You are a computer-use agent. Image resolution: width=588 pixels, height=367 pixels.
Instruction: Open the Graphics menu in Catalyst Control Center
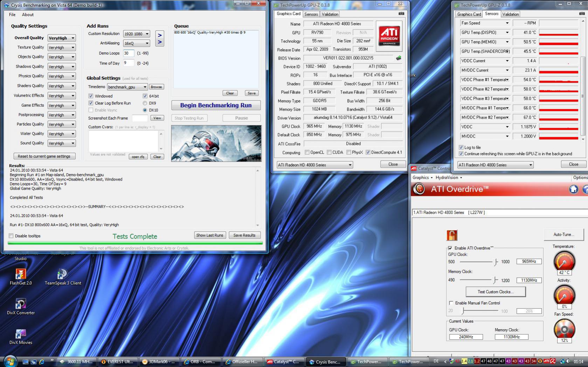pyautogui.click(x=422, y=177)
